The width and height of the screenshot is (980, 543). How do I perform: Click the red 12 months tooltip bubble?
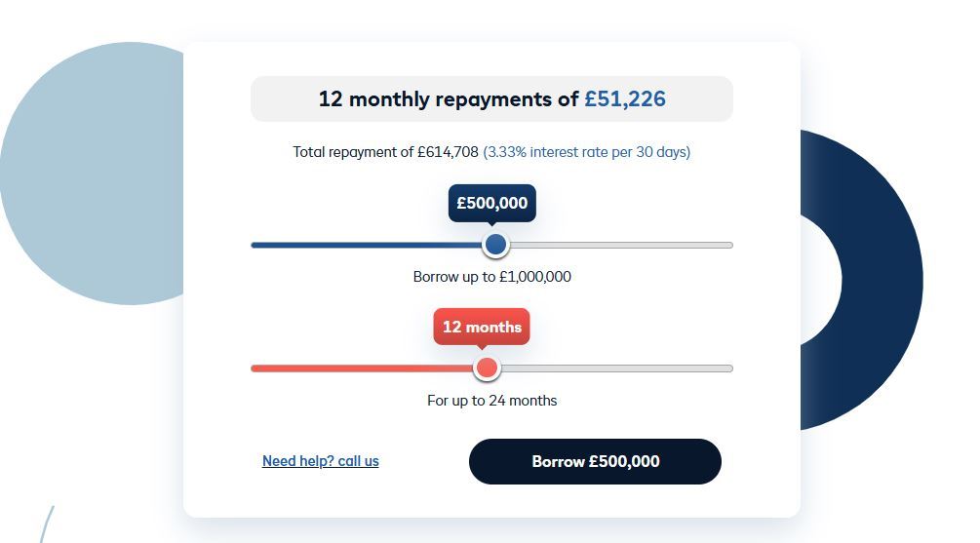tap(482, 327)
